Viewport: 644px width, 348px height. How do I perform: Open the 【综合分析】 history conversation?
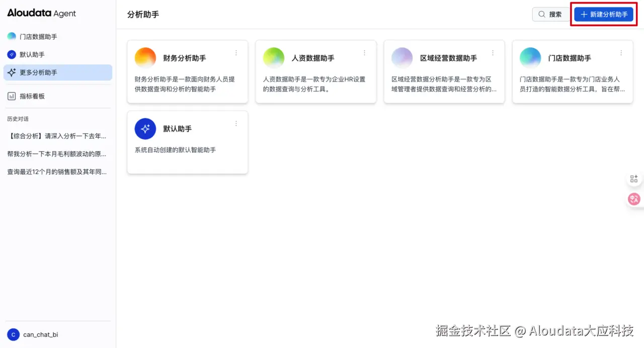pos(55,136)
